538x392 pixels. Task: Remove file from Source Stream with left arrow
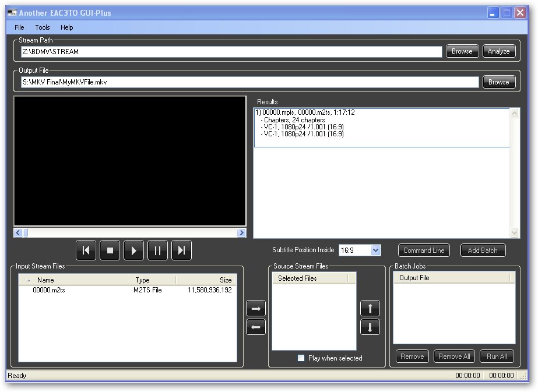(256, 327)
